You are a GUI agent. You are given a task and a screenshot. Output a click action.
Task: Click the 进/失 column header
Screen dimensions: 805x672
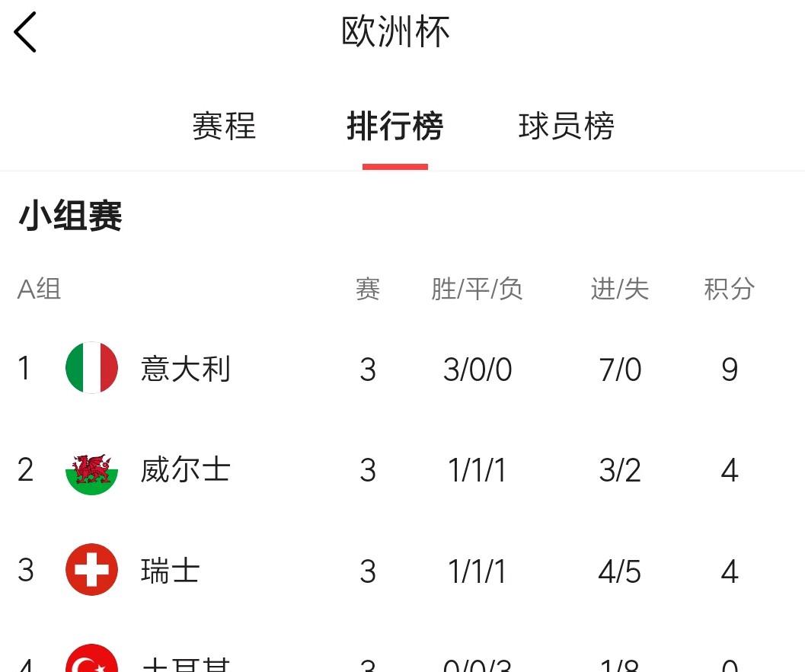click(x=620, y=289)
